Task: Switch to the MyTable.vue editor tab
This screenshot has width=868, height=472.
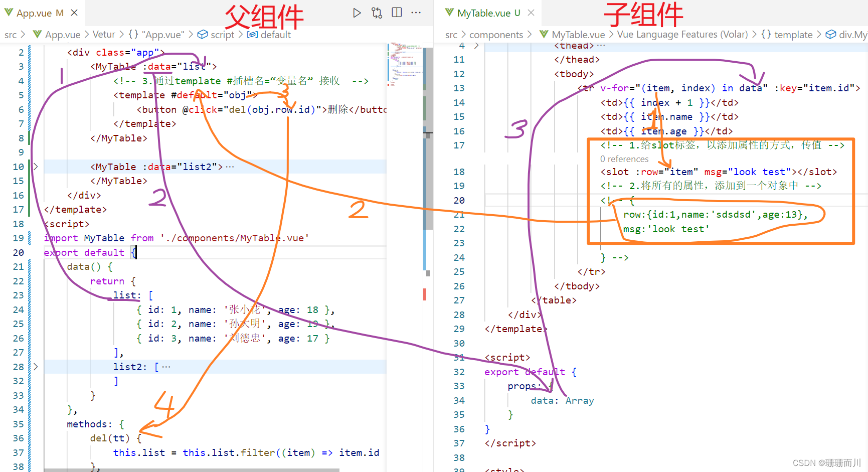Action: (488, 13)
